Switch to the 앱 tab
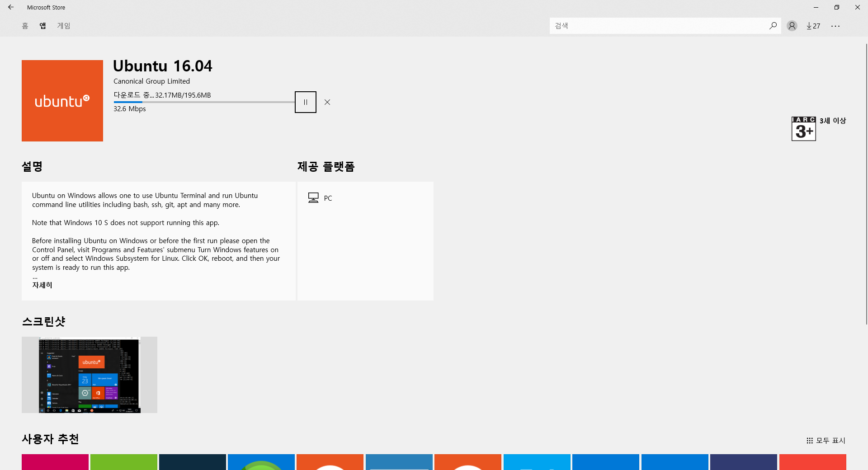This screenshot has width=868, height=470. [42, 26]
